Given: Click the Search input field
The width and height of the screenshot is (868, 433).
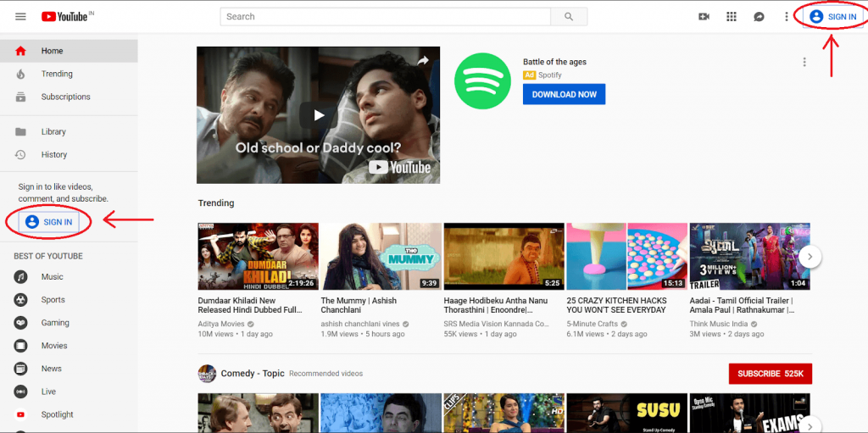Looking at the screenshot, I should [386, 17].
